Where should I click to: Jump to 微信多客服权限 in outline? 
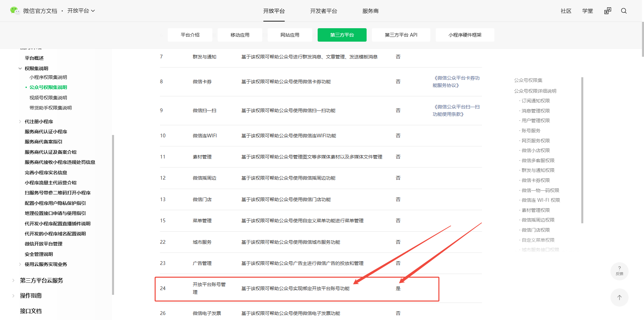coord(538,161)
